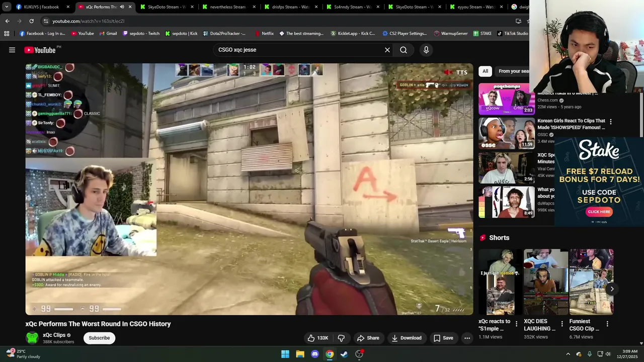This screenshot has height=362, width=644.
Task: Open the YouTube hamburger guide menu
Action: click(x=12, y=50)
